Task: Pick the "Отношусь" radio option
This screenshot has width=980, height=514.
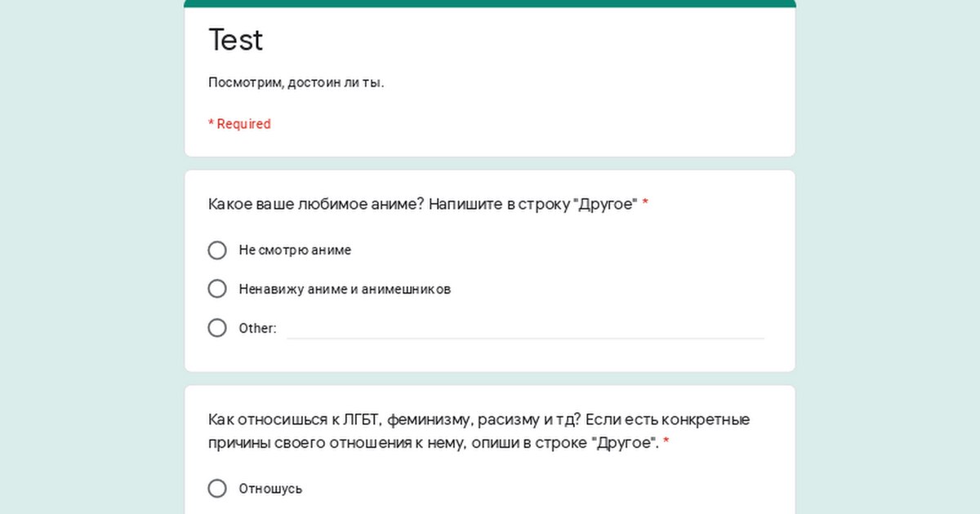Action: [217, 489]
